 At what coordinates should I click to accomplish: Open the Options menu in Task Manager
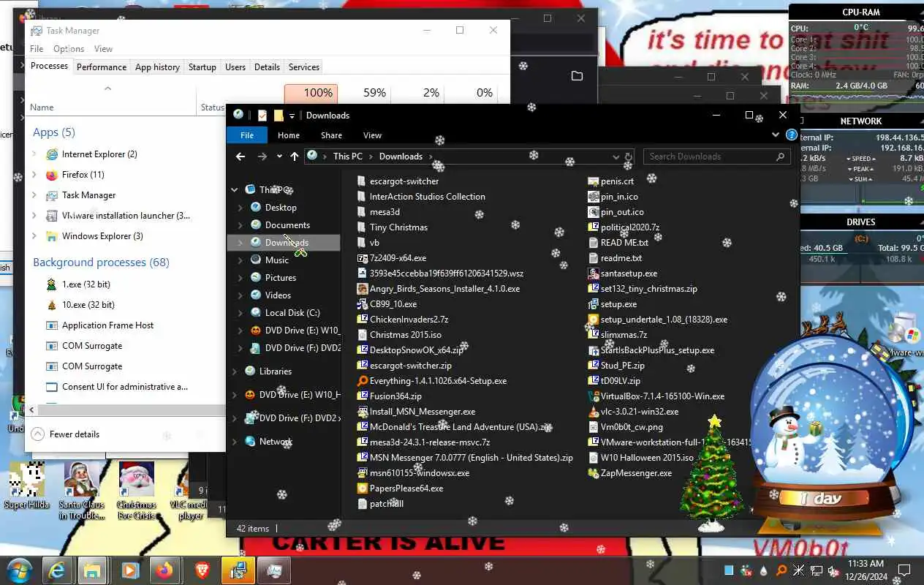click(x=69, y=49)
